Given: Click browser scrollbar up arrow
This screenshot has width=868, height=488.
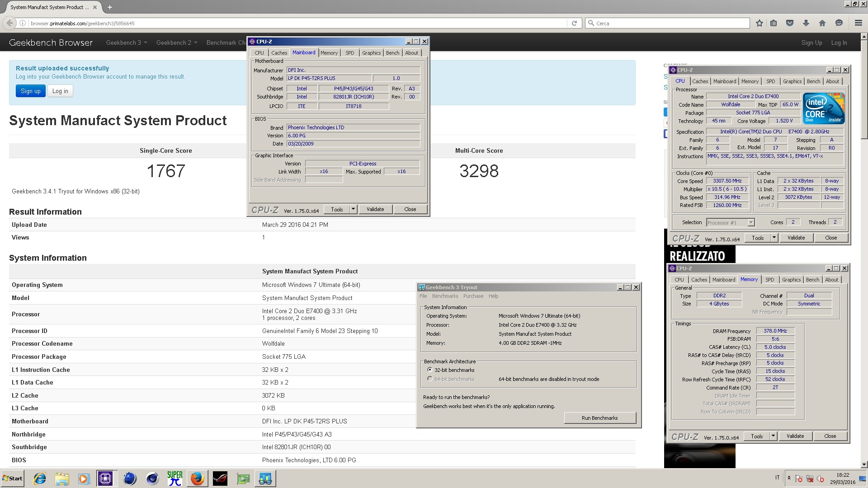Looking at the screenshot, I should [864, 37].
